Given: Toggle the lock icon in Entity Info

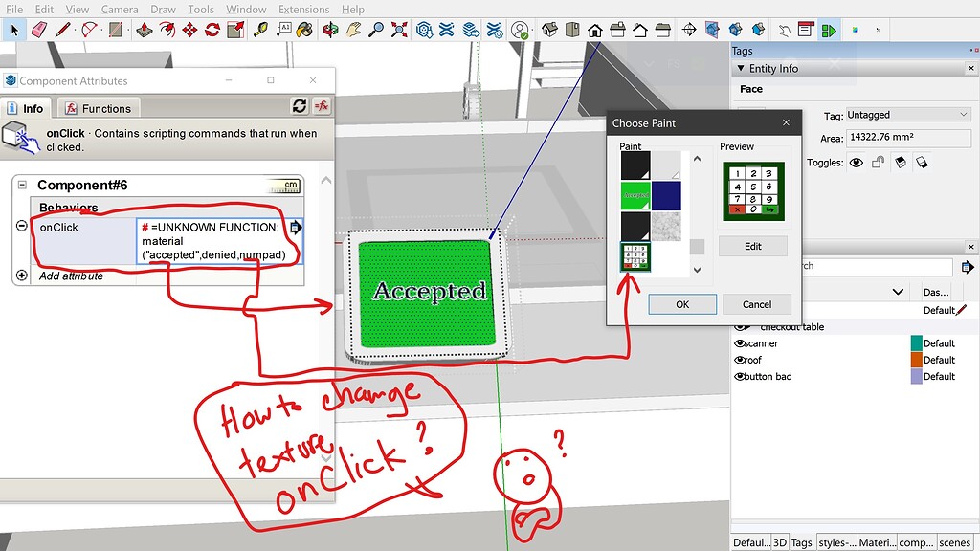Looking at the screenshot, I should point(877,162).
